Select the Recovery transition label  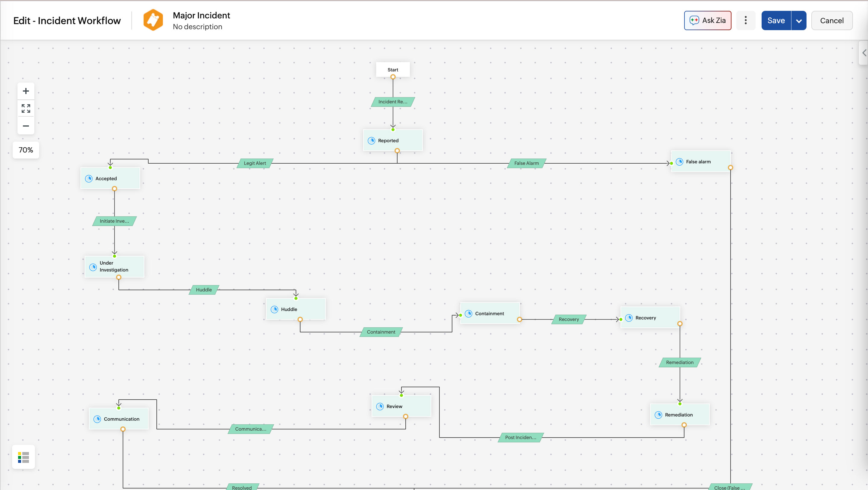pos(569,319)
